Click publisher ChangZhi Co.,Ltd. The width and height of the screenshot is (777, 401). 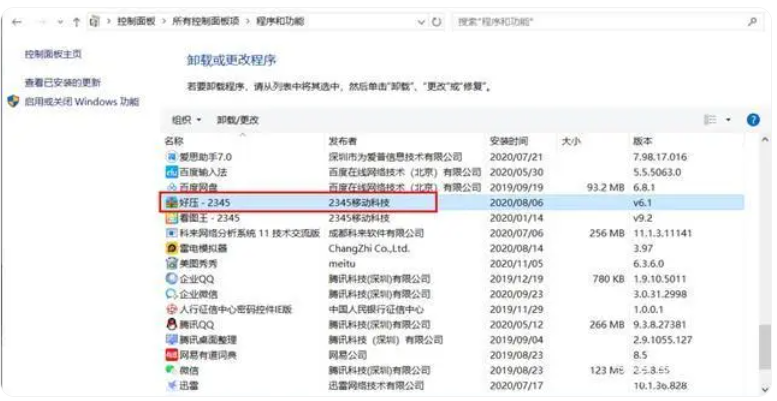369,248
